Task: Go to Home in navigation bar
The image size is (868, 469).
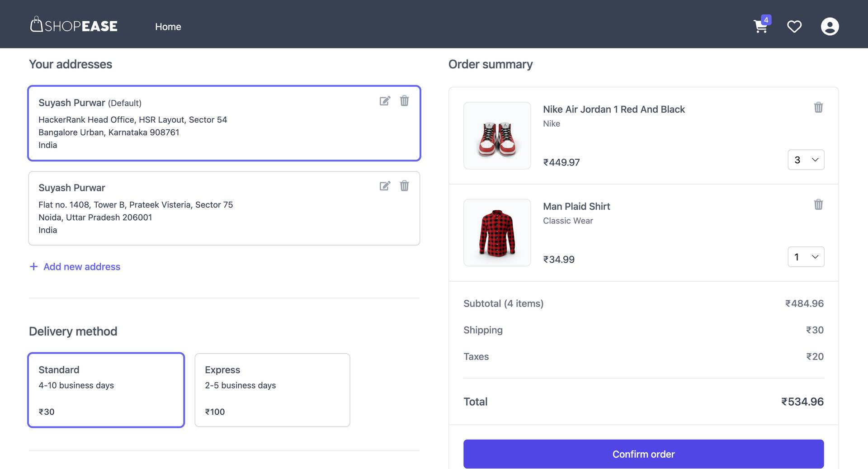Action: click(x=168, y=27)
